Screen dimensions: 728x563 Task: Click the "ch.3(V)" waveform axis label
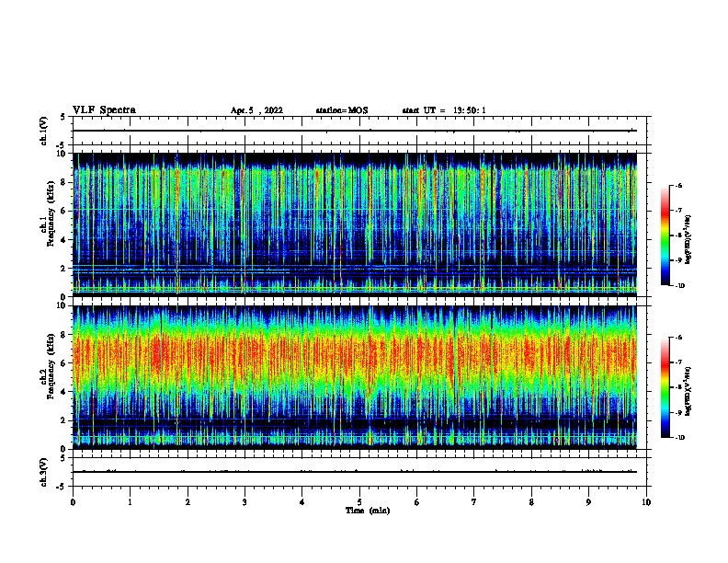coord(43,472)
